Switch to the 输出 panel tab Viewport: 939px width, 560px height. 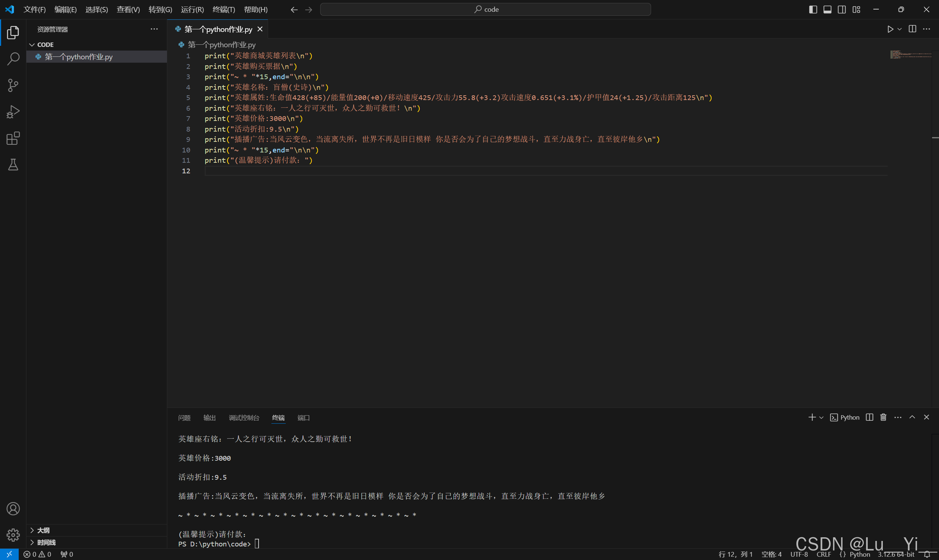[x=209, y=418]
